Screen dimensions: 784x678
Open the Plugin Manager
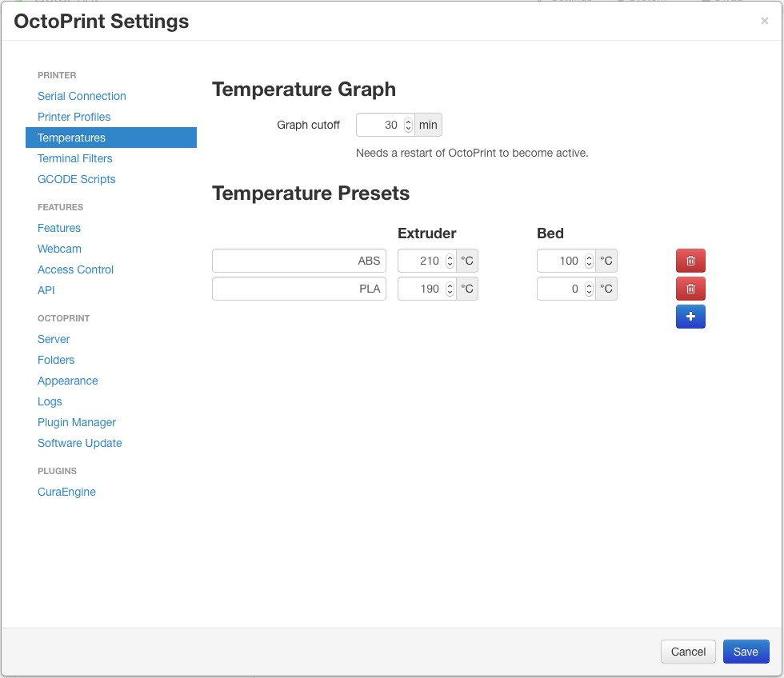click(x=77, y=423)
